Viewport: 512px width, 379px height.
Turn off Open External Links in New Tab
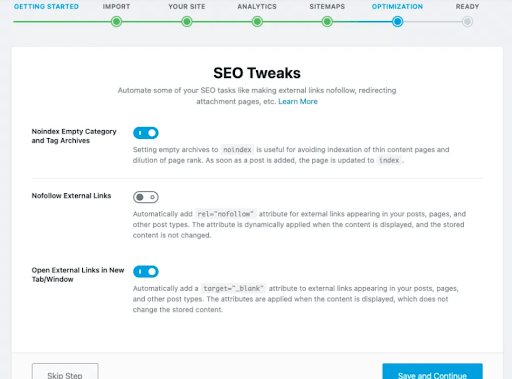[146, 272]
